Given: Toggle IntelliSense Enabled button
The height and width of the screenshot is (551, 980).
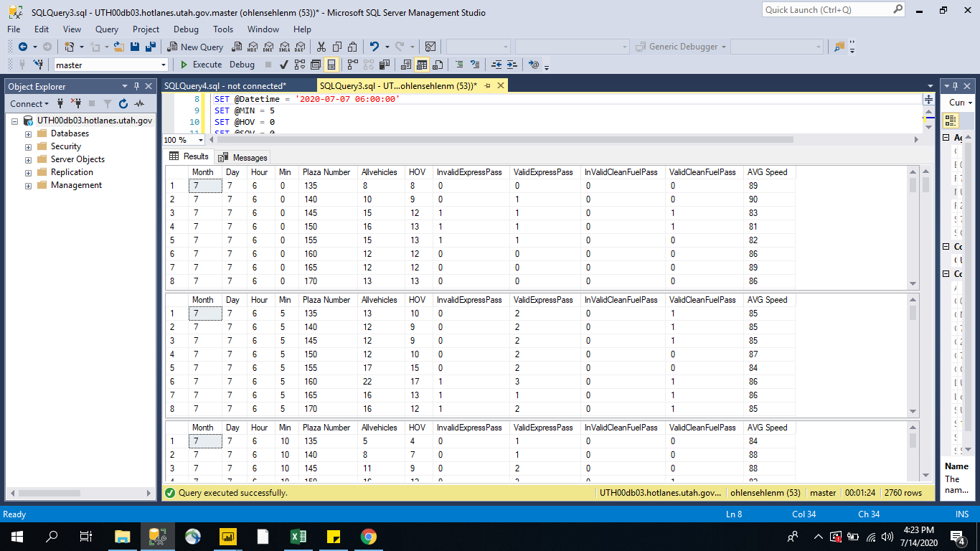Looking at the screenshot, I should click(331, 65).
